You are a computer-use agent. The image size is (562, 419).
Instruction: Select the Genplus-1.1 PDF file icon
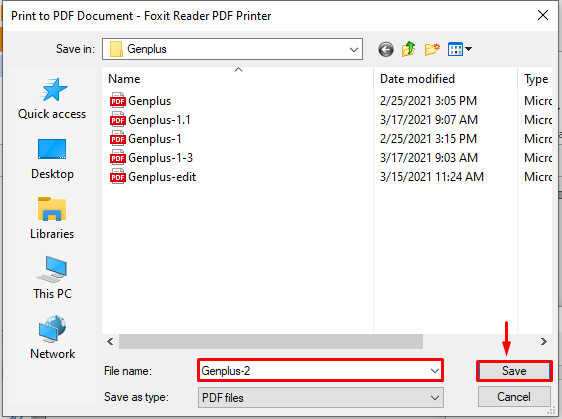click(118, 120)
